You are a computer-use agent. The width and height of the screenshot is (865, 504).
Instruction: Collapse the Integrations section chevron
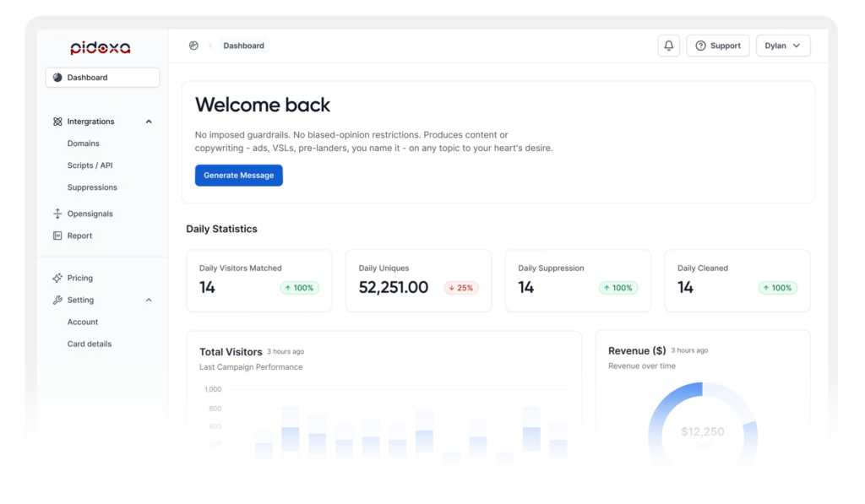[149, 122]
